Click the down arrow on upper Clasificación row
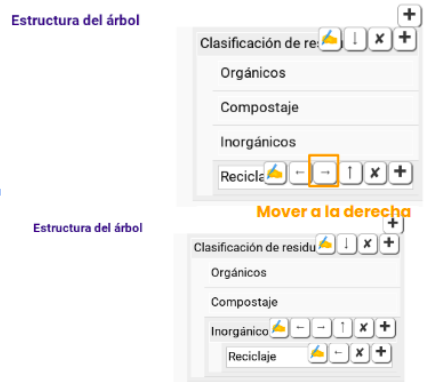The image size is (435, 382). click(x=355, y=39)
